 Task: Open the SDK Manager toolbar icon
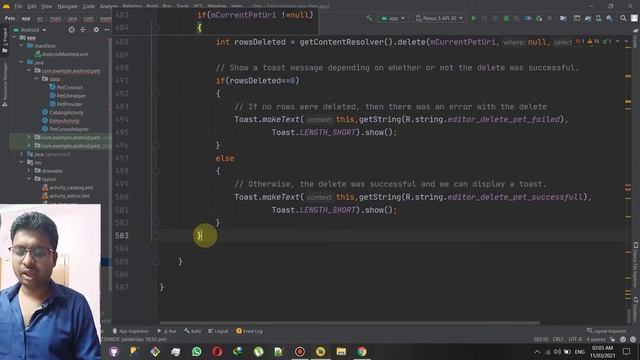[x=609, y=18]
